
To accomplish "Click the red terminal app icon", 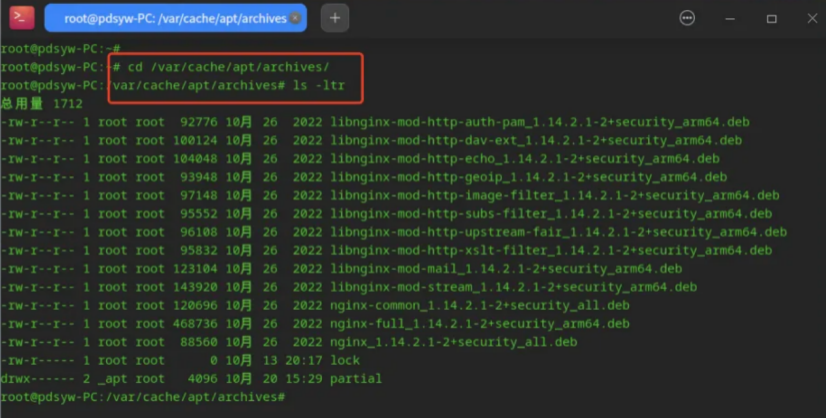I will pyautogui.click(x=22, y=17).
